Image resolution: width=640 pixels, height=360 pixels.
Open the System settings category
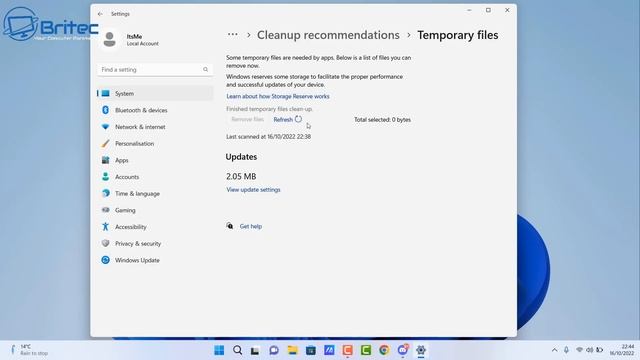click(155, 93)
